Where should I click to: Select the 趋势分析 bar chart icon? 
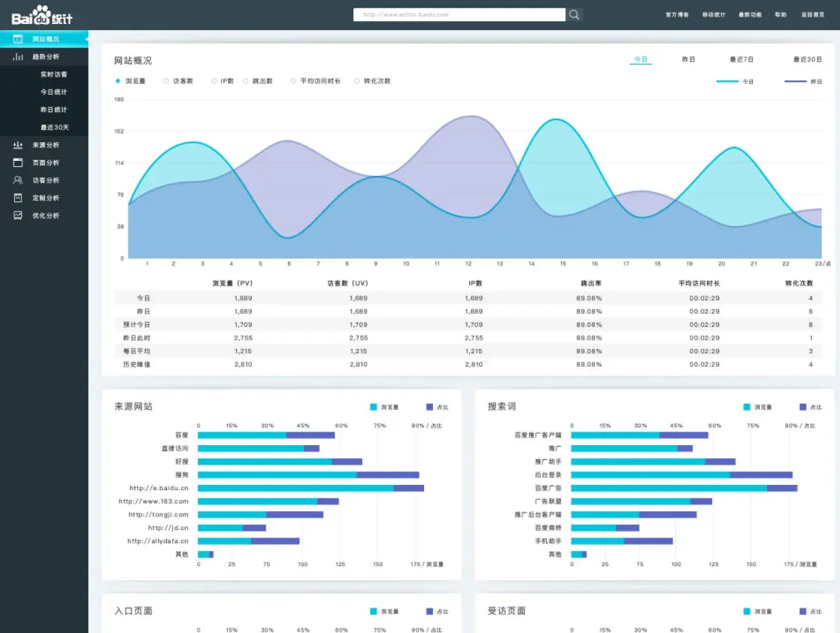[x=18, y=56]
